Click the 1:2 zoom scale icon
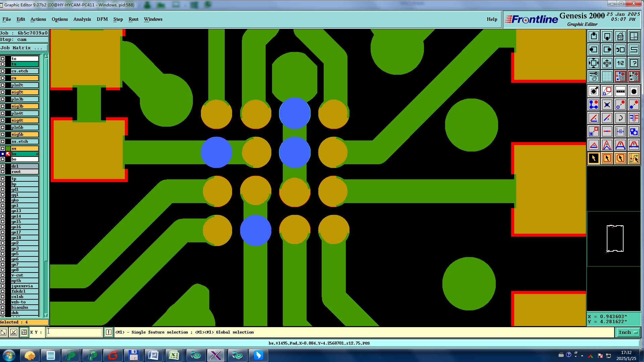644x362 pixels. (620, 63)
